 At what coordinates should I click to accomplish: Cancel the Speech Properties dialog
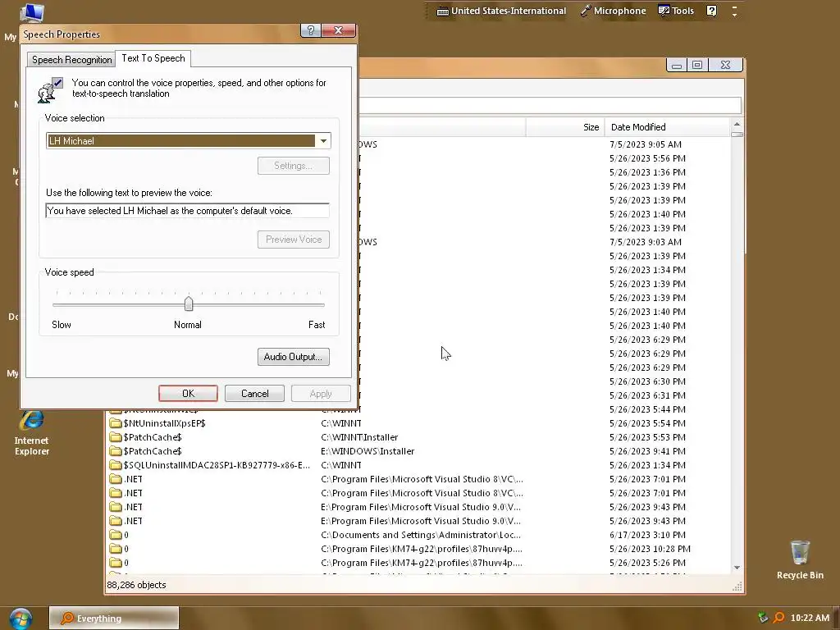(254, 394)
